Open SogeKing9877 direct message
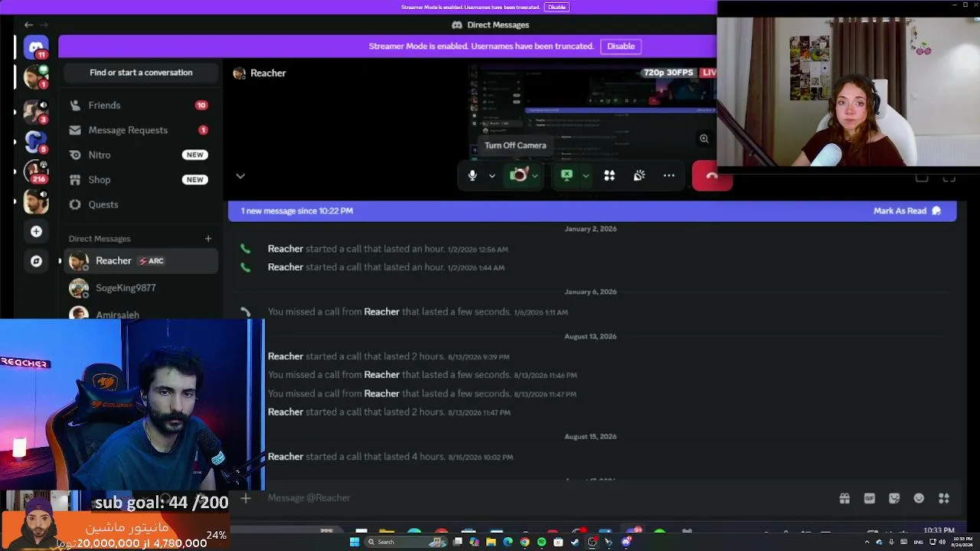 click(142, 288)
